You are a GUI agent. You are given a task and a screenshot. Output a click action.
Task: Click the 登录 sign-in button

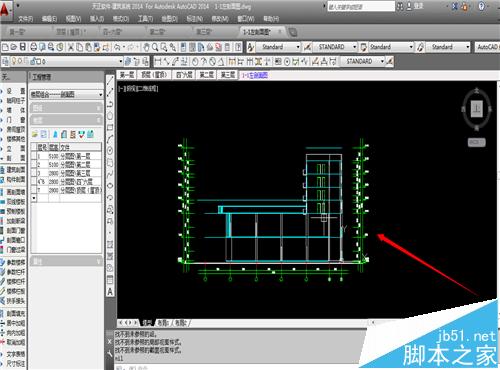pos(415,6)
